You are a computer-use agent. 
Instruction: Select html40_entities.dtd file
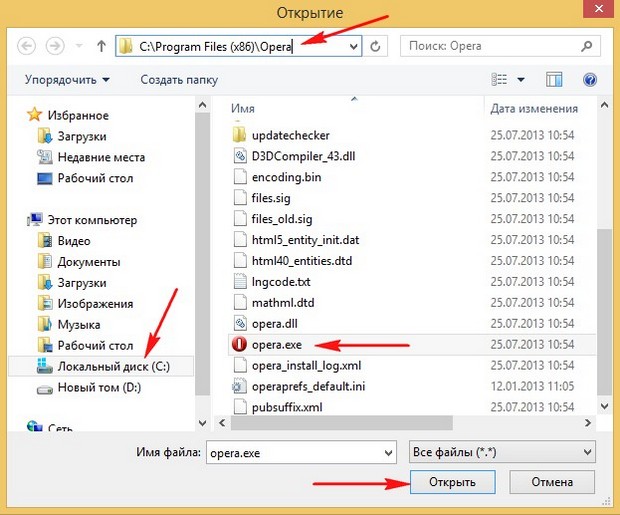(x=302, y=261)
